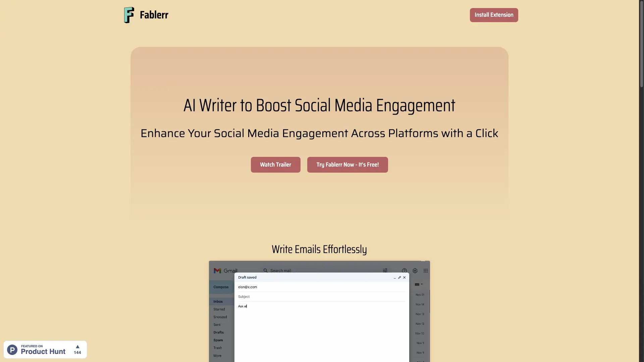Open the Spam folder
This screenshot has height=362, width=644.
coord(218,340)
